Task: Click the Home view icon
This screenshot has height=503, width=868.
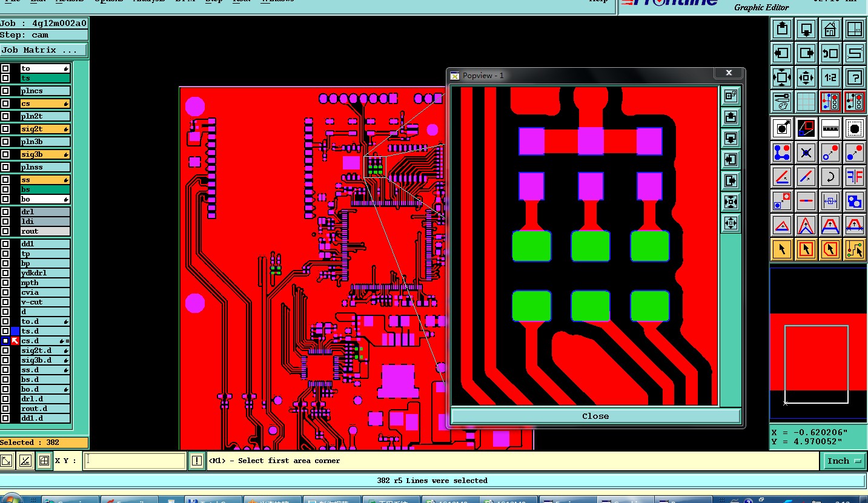Action: [830, 29]
